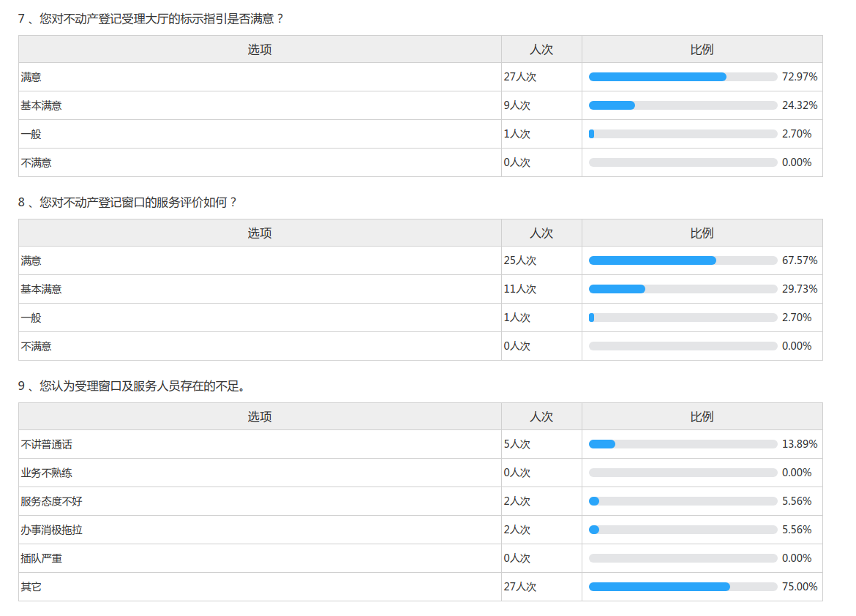Select the question 9 title about 存在的不足
This screenshot has width=856, height=616.
(131, 386)
